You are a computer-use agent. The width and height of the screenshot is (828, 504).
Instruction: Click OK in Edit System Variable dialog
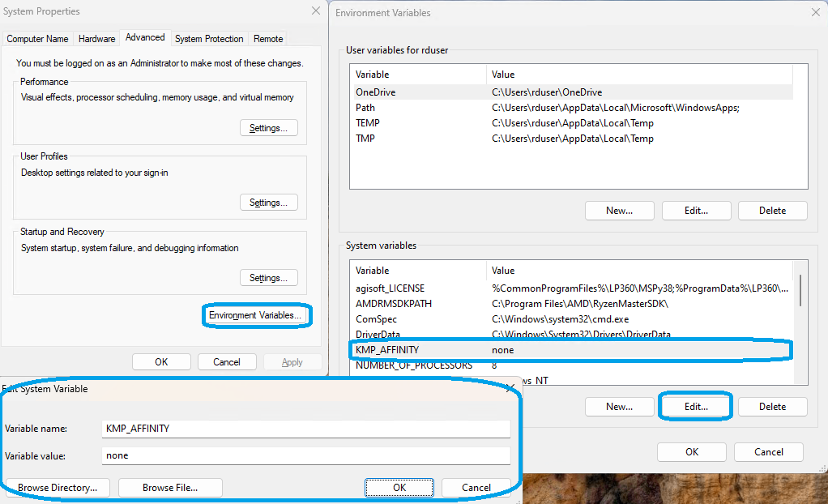click(399, 488)
